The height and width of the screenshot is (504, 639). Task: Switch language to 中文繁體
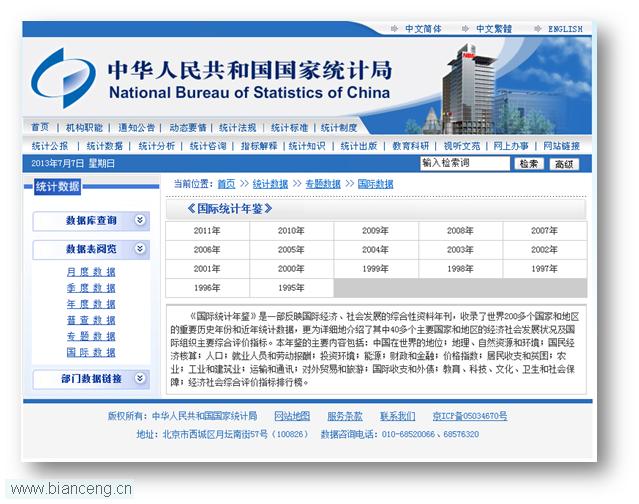point(494,29)
